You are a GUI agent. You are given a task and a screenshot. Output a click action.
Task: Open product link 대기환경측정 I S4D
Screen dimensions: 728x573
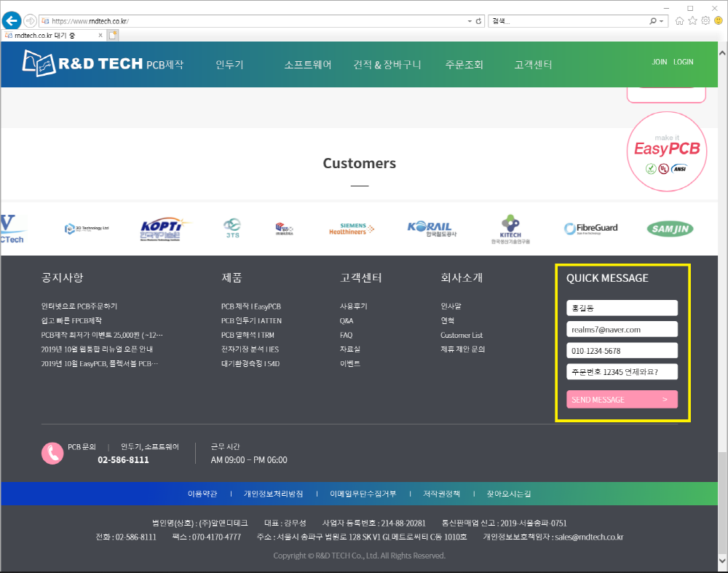point(250,363)
